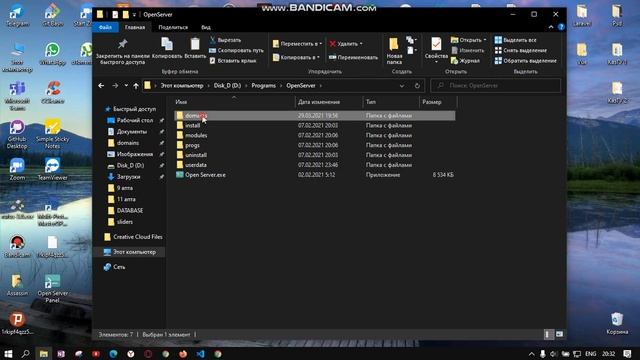Open Копировать в dropdown
The height and width of the screenshot is (360, 640).
click(x=296, y=57)
